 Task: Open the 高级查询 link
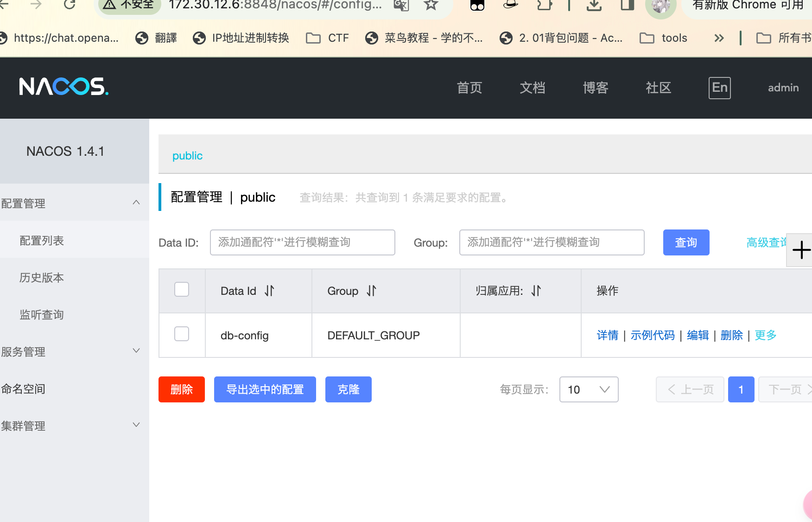[767, 242]
